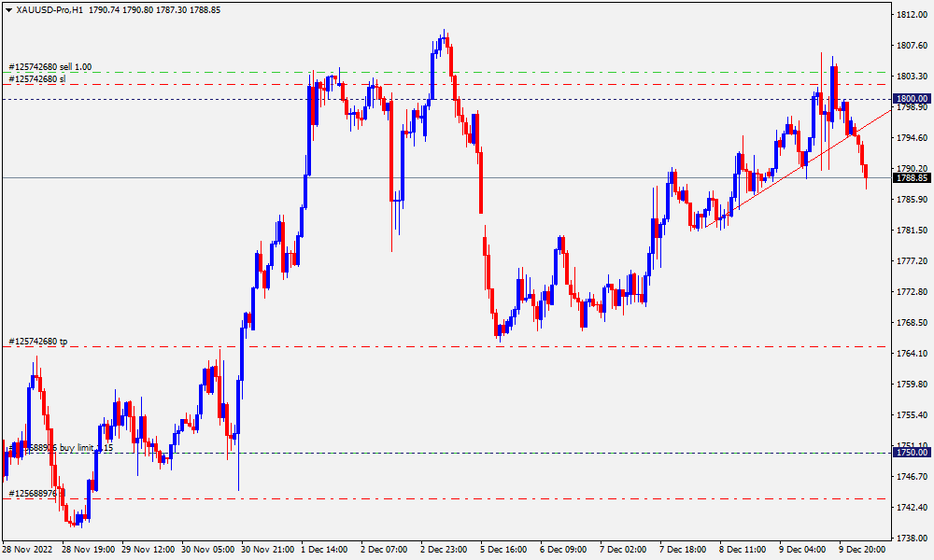Click the red ascending trend line
The height and width of the screenshot is (560, 934).
[x=799, y=168]
